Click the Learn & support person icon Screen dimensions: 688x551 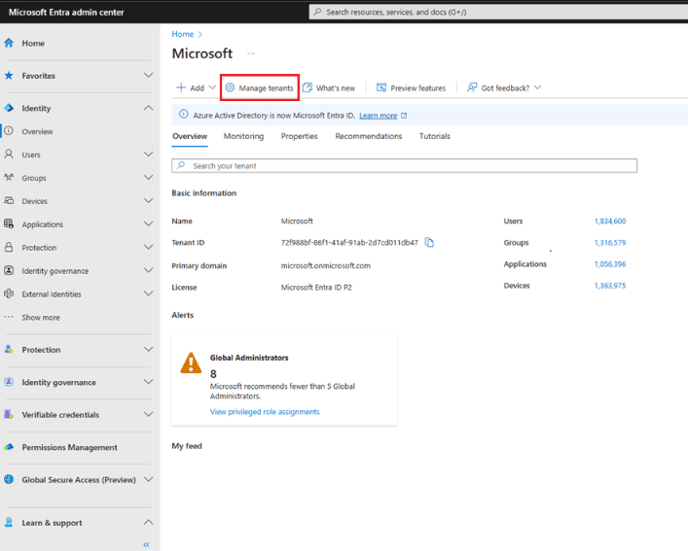click(x=9, y=522)
